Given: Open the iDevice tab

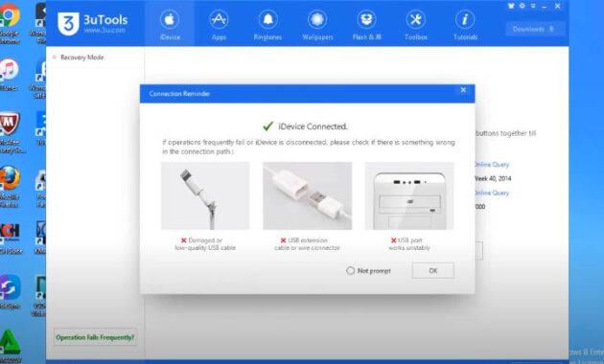Looking at the screenshot, I should [170, 25].
